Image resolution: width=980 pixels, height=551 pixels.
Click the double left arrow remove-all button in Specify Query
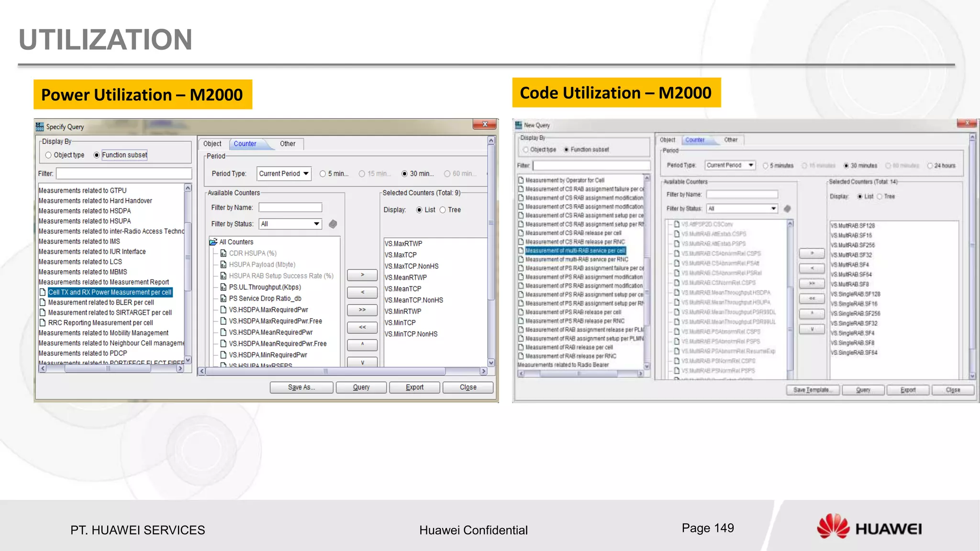click(x=362, y=327)
